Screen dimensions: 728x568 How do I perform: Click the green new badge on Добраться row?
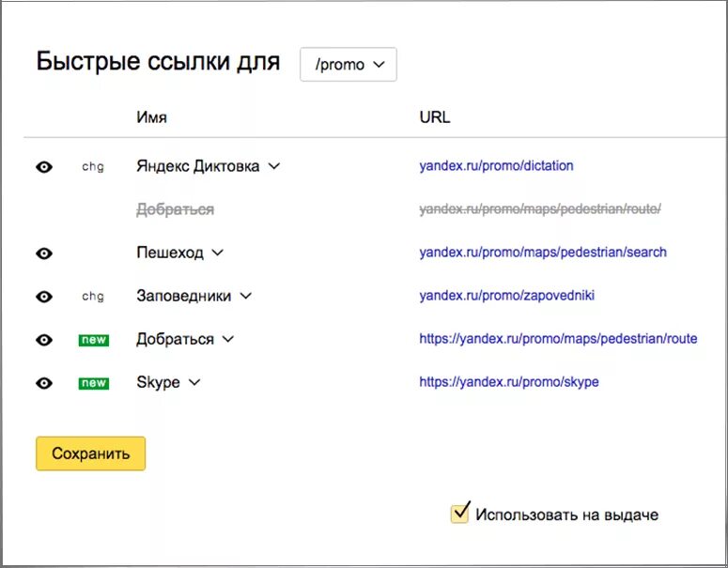[94, 340]
